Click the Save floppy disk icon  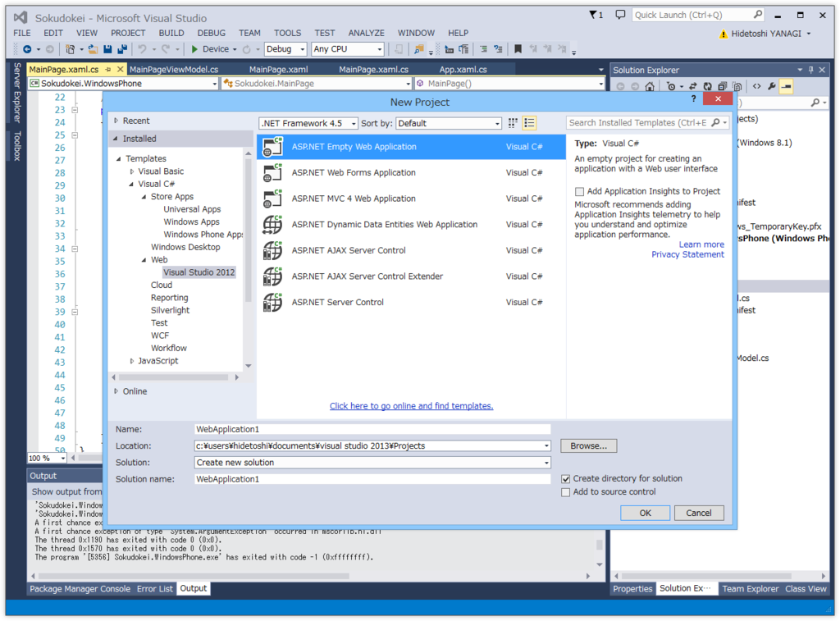[x=107, y=49]
